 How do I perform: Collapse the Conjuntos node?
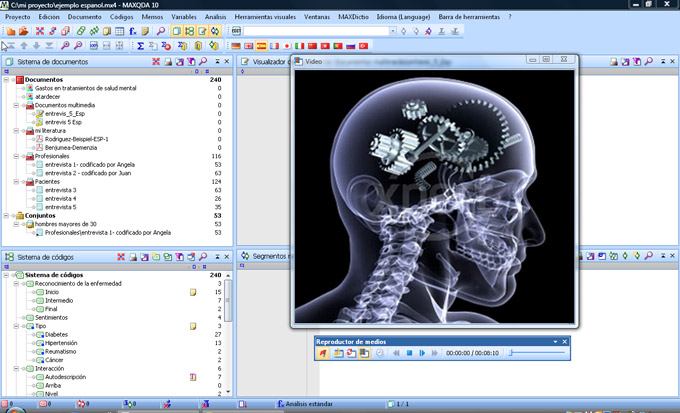coord(6,216)
